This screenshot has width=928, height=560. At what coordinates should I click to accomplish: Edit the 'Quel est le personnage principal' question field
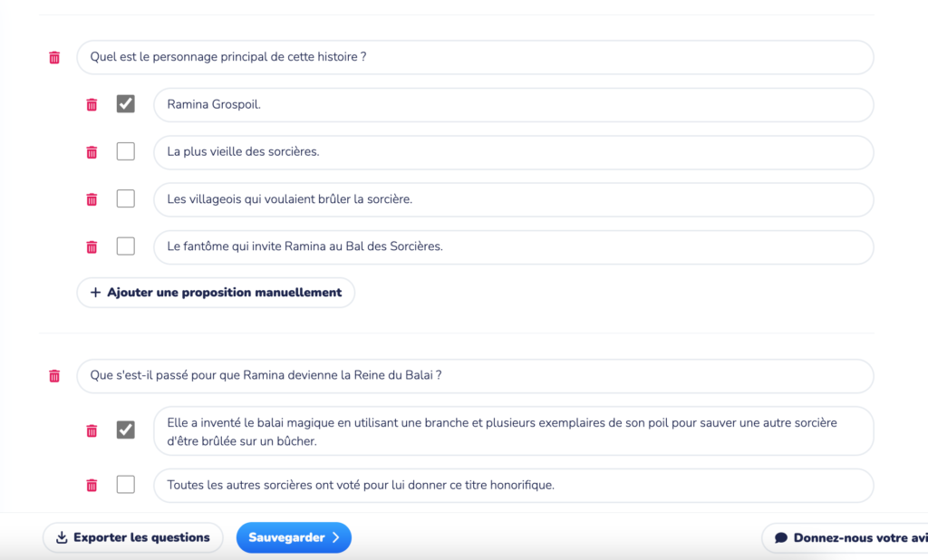475,57
